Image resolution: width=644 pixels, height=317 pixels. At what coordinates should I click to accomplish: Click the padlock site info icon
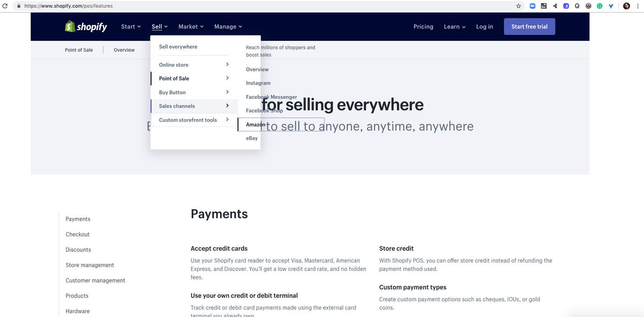pos(19,6)
